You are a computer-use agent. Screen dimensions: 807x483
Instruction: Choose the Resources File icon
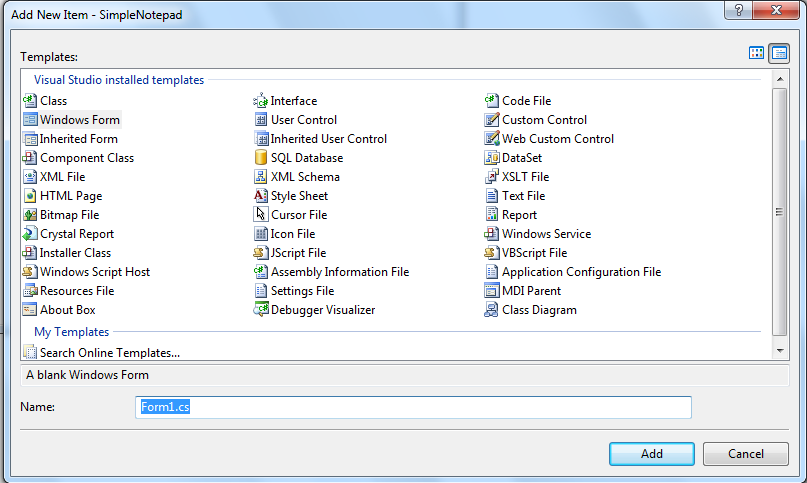30,291
